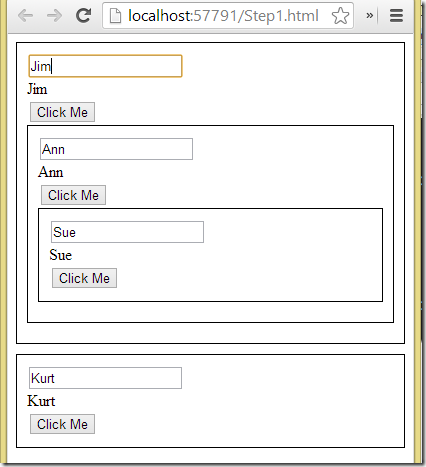
Task: Show hidden extensions via double chevron
Action: 369,16
